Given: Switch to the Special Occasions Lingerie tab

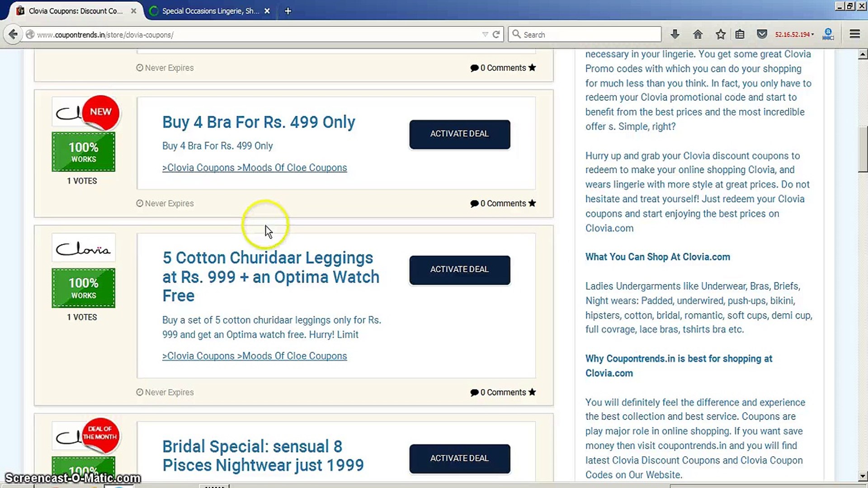Looking at the screenshot, I should 210,11.
